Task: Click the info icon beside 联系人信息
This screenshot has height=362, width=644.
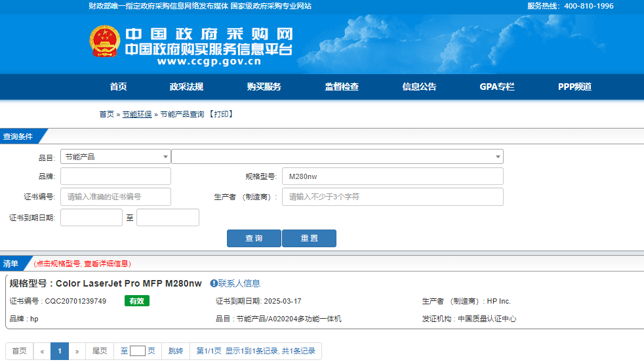Action: tap(214, 283)
